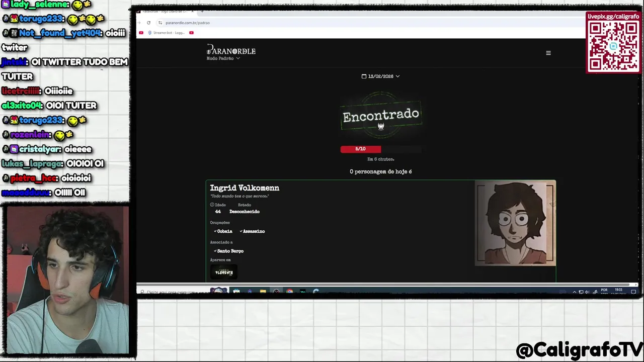The height and width of the screenshot is (362, 644).
Task: Open the hamburger menu on Paranordle
Action: [x=548, y=53]
